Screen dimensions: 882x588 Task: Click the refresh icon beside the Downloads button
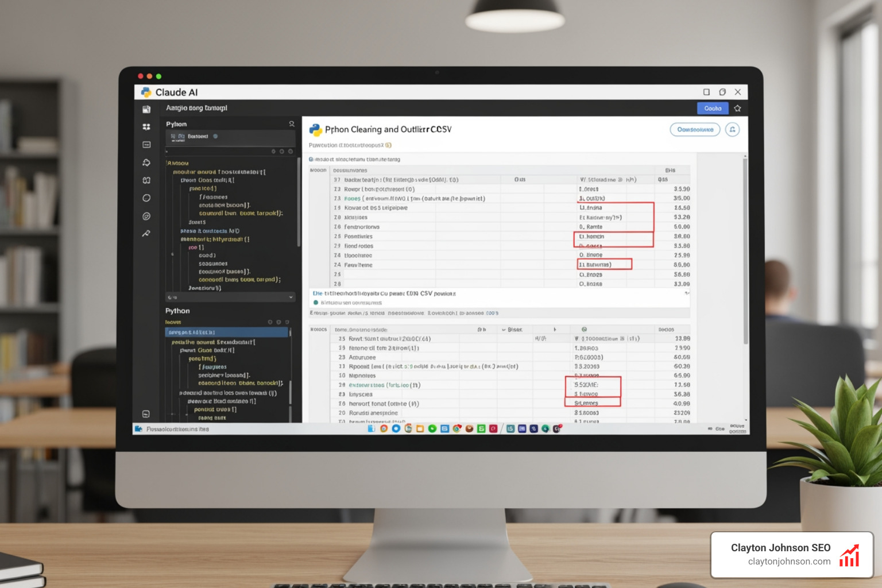[x=733, y=130]
